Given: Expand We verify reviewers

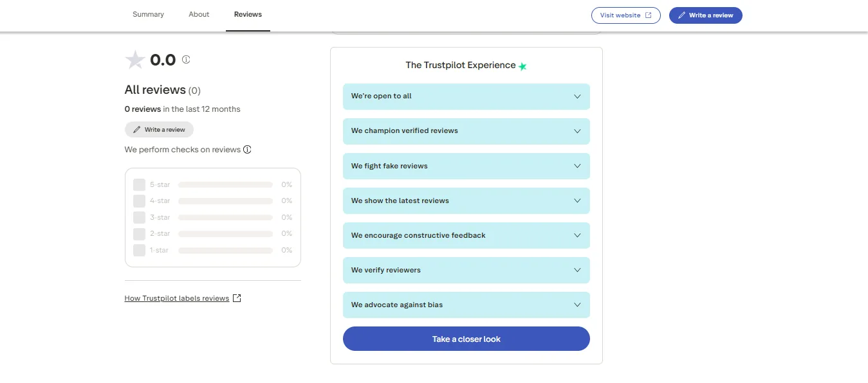Looking at the screenshot, I should [466, 270].
